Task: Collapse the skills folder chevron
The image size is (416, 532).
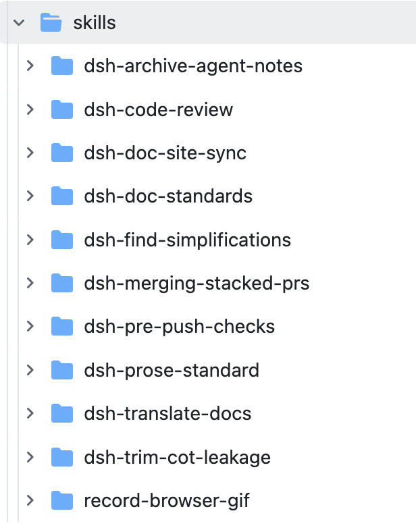Action: pyautogui.click(x=19, y=23)
